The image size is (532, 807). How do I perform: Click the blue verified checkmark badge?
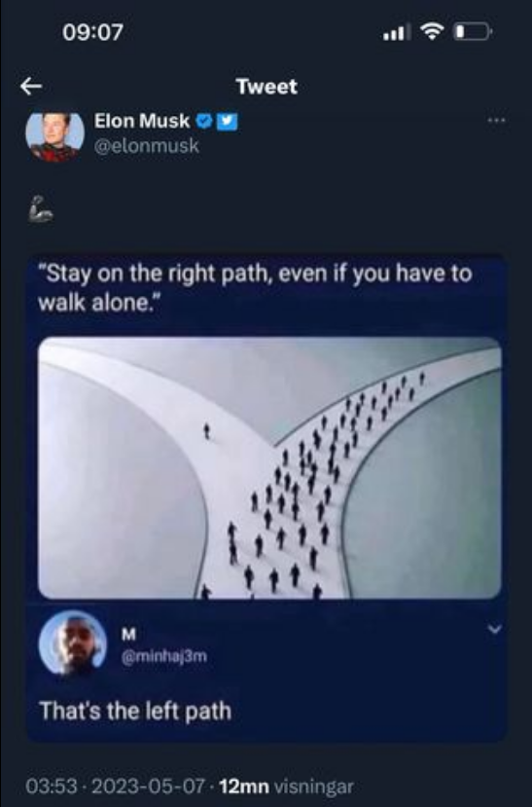click(204, 121)
